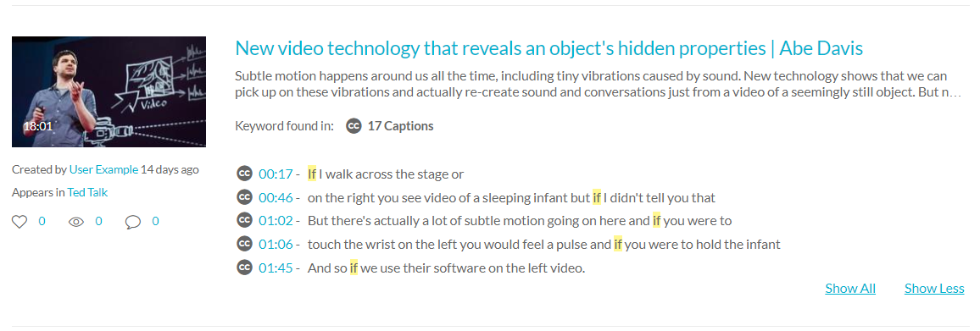980x331 pixels.
Task: Click the eye views icon
Action: coord(76,221)
